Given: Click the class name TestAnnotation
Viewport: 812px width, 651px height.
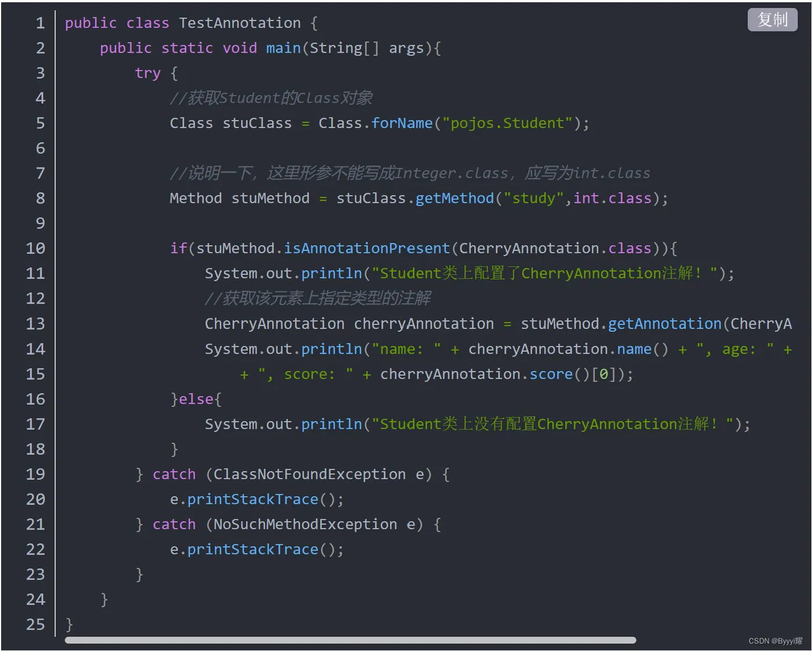Looking at the screenshot, I should (240, 23).
